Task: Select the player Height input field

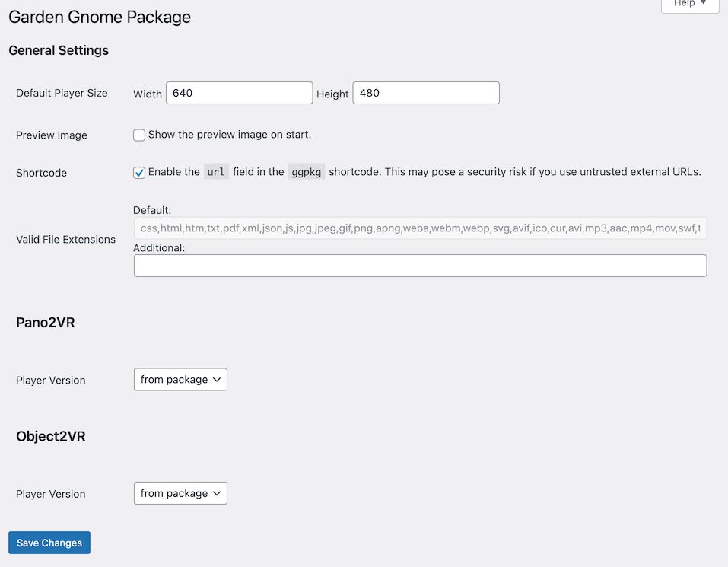Action: [x=425, y=92]
